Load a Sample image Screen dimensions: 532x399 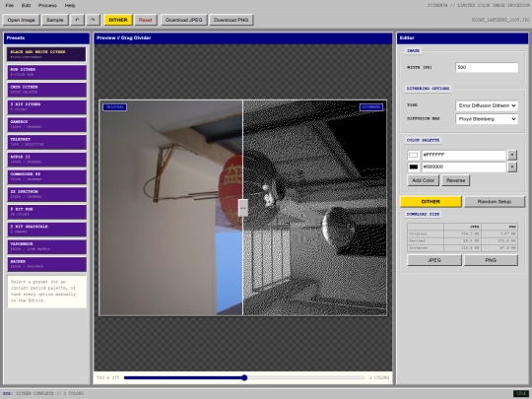[x=55, y=20]
